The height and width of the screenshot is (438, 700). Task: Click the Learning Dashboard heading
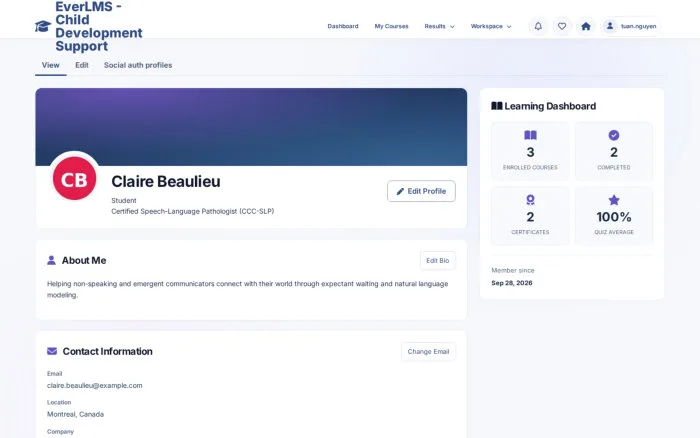(550, 106)
